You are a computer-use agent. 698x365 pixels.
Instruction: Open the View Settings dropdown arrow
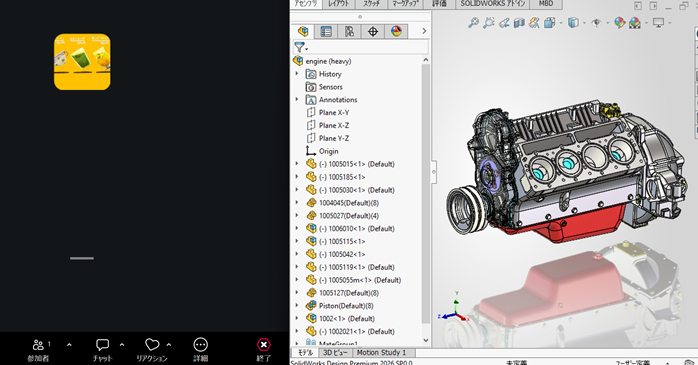tap(669, 23)
